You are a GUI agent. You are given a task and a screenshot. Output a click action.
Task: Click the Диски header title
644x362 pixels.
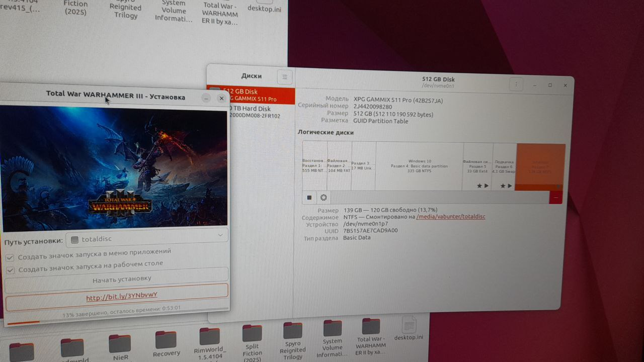tap(251, 76)
